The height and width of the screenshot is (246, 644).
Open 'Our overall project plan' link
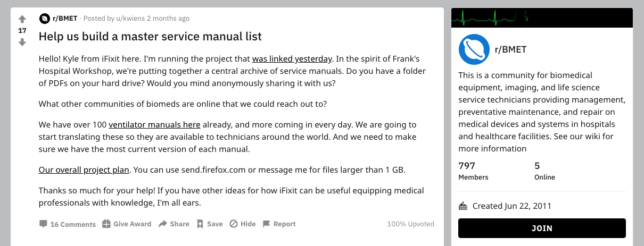(x=84, y=170)
